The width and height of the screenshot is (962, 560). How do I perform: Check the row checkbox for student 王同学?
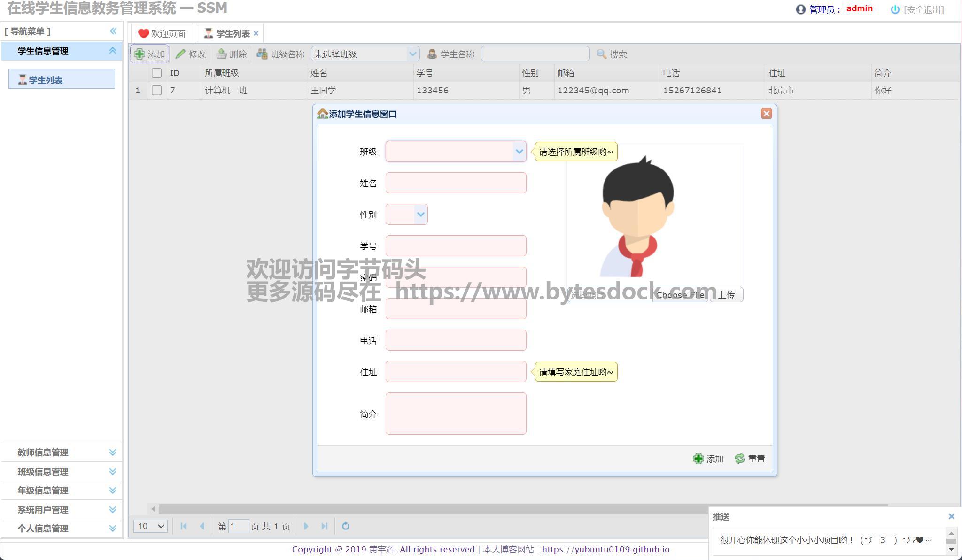click(x=156, y=90)
